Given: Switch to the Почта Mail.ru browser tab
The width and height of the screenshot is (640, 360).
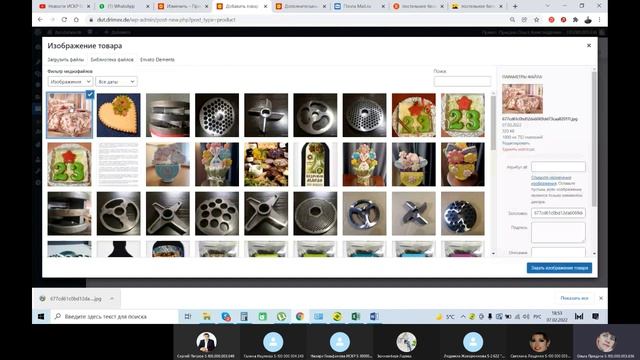Looking at the screenshot, I should [358, 6].
